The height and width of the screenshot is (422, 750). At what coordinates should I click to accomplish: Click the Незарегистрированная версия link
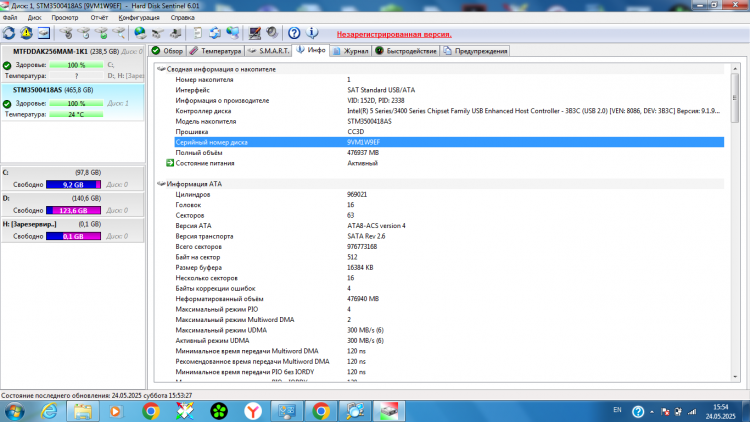394,34
